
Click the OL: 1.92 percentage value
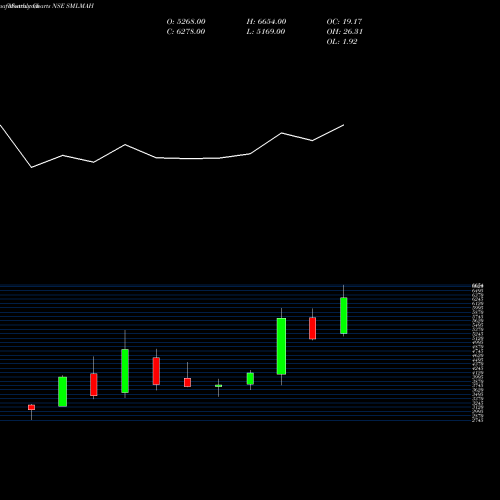342,41
